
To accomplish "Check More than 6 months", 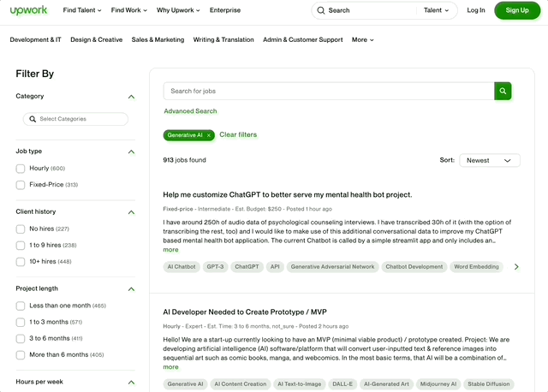I will [x=21, y=355].
